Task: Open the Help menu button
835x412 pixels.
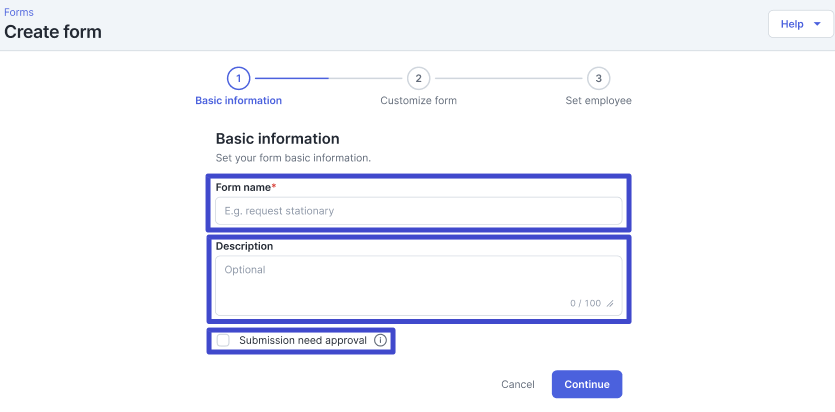Action: coord(800,24)
